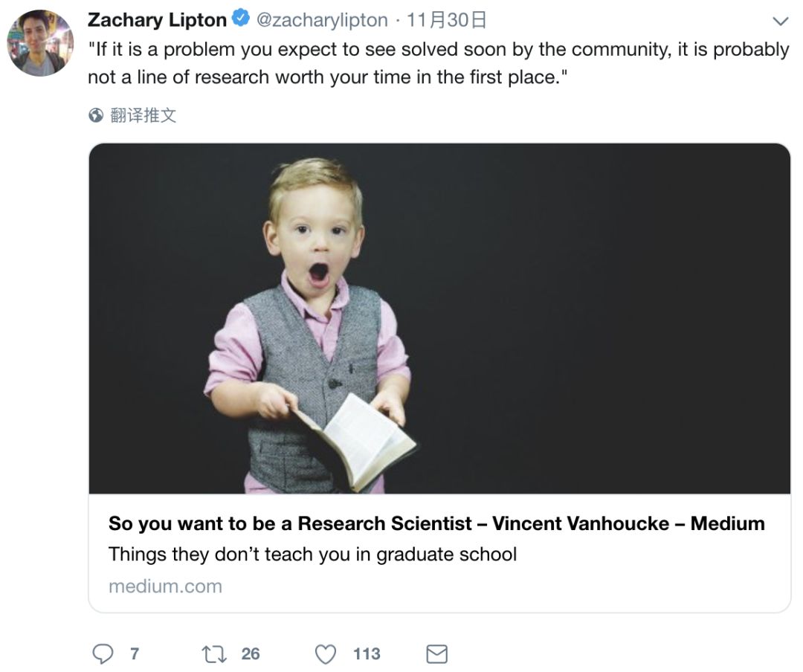803x672 pixels.
Task: Click the medium.com domain link
Action: pos(165,586)
